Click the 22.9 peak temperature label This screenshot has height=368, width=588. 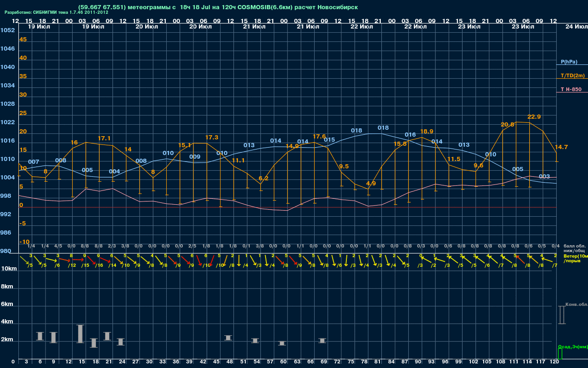tap(534, 116)
